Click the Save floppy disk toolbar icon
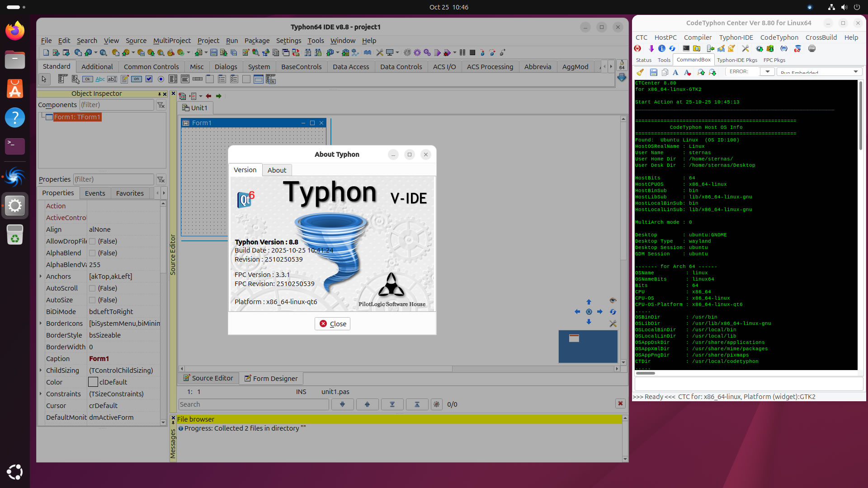This screenshot has width=868, height=488. (x=214, y=53)
